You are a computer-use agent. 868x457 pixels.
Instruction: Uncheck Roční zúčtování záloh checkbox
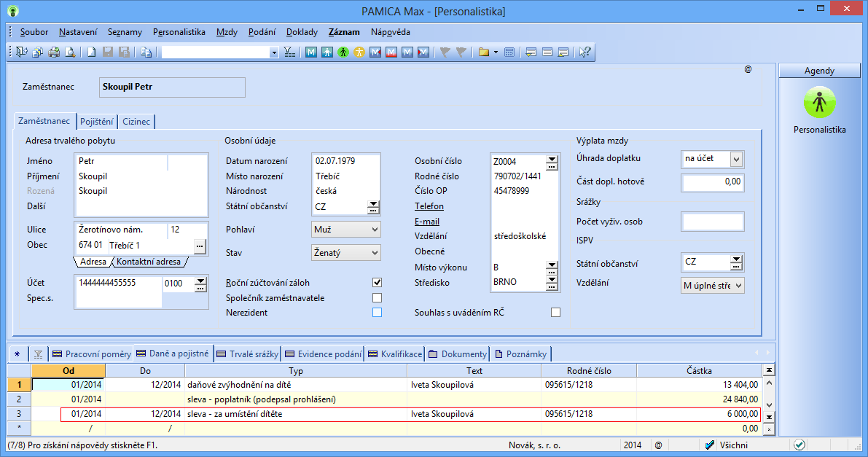coord(377,283)
